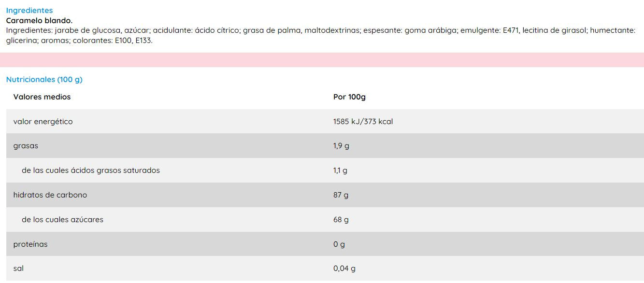Click the pink divider bar
The height and width of the screenshot is (283, 644).
pos(322,60)
